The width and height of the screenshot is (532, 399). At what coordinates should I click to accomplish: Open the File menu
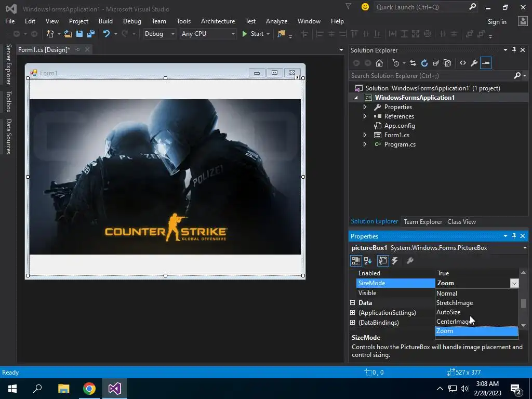coord(10,21)
